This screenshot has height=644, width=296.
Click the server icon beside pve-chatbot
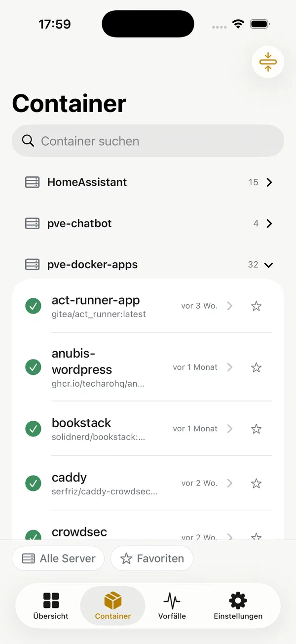[x=32, y=224]
